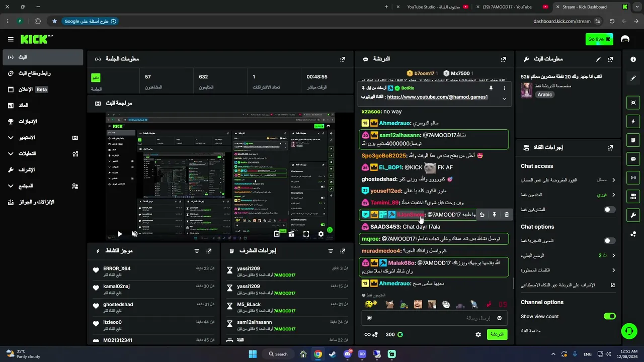Open the green support headset button
This screenshot has width=644, height=362.
tap(629, 330)
